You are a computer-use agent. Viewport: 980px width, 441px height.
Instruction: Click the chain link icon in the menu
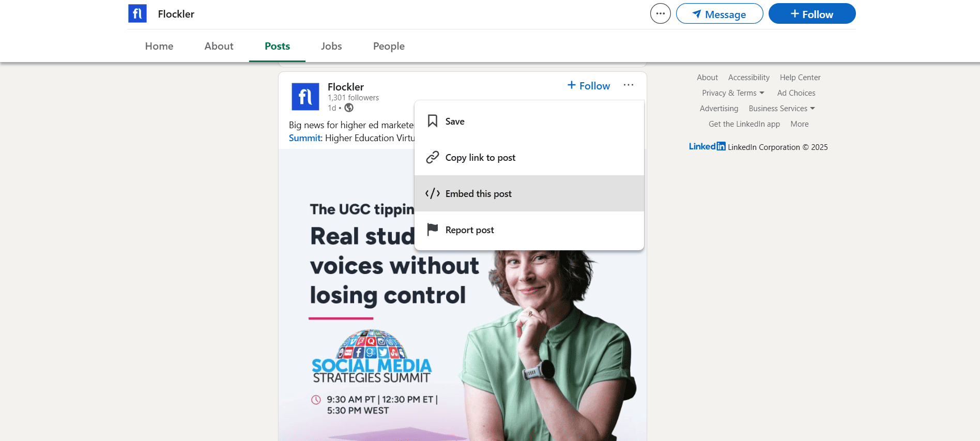(x=433, y=157)
